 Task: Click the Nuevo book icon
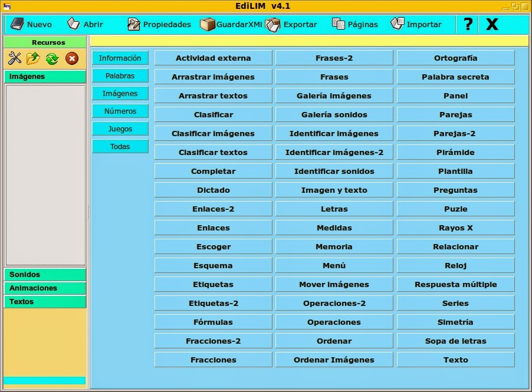(17, 24)
